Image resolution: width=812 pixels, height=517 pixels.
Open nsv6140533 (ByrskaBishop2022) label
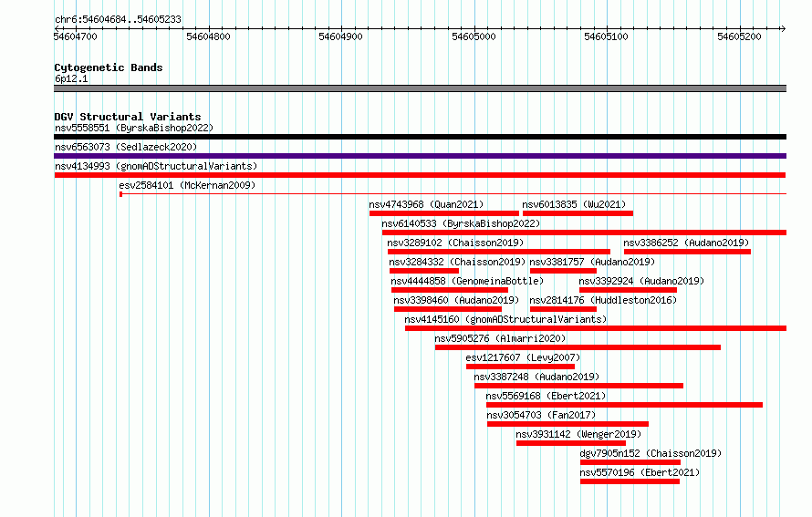click(x=461, y=223)
